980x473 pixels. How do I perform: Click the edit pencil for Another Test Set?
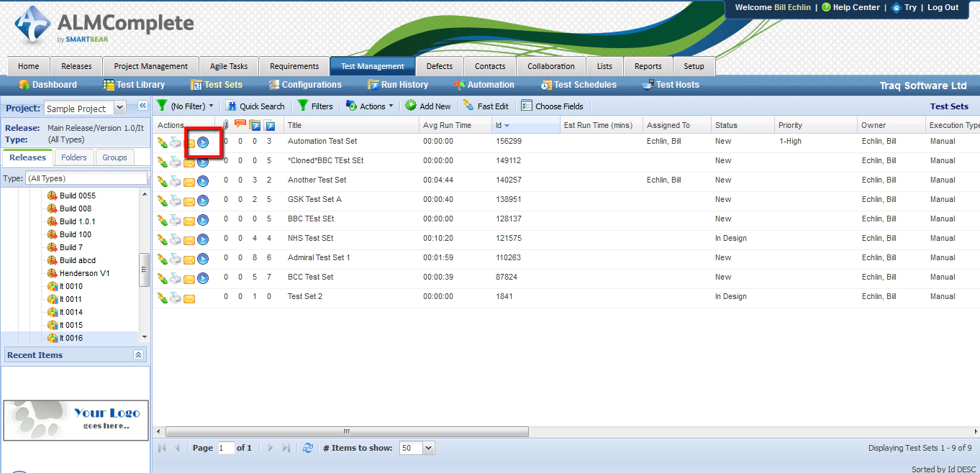pyautogui.click(x=163, y=181)
